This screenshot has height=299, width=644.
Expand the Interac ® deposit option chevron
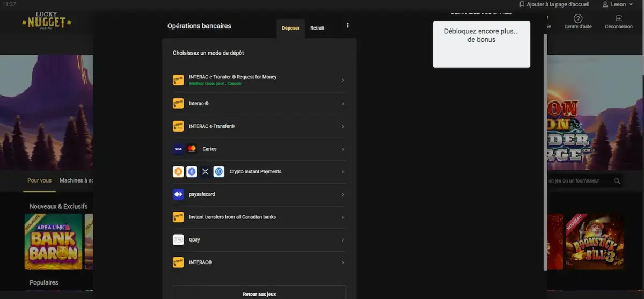(x=343, y=103)
